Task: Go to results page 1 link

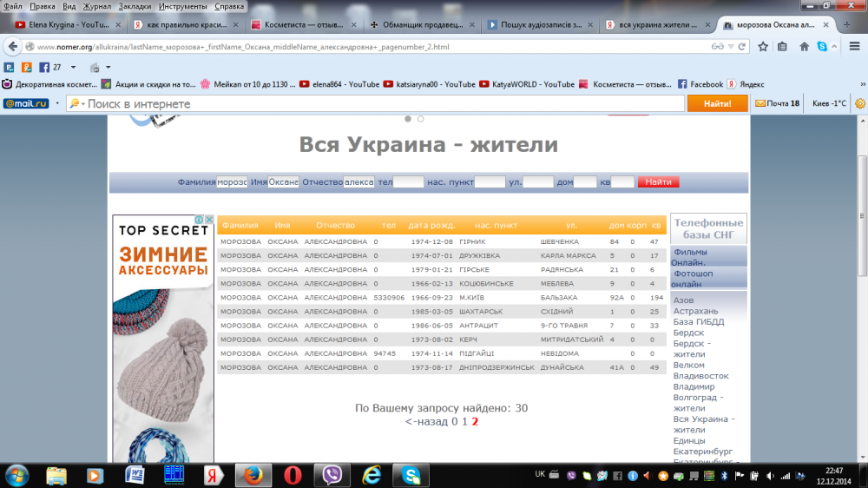Action: (464, 422)
